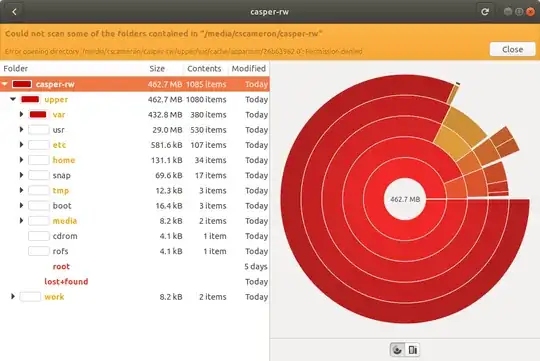The image size is (540, 361).
Task: Click the 462.7 MB chart center
Action: [405, 199]
